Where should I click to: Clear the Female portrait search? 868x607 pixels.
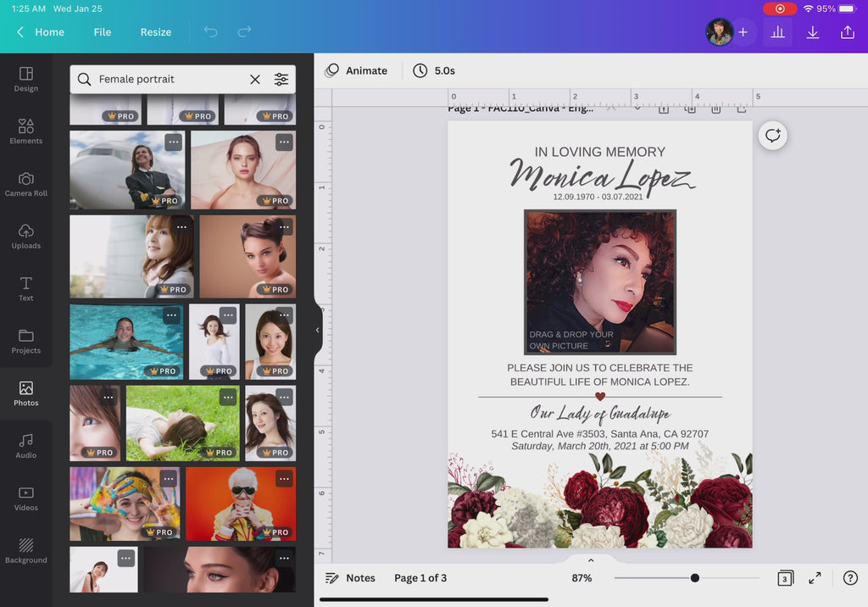(255, 79)
